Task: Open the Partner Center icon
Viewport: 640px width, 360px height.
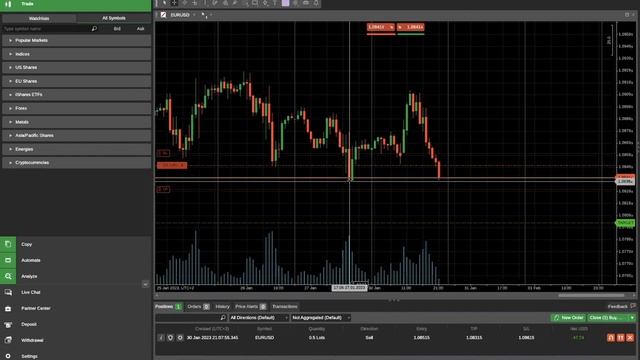Action: click(8, 308)
